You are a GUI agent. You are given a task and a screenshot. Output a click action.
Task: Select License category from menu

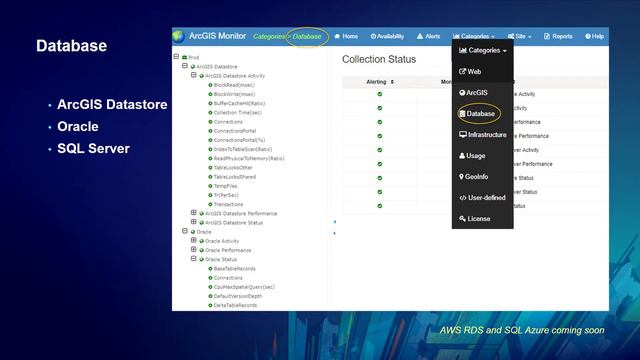click(x=474, y=219)
